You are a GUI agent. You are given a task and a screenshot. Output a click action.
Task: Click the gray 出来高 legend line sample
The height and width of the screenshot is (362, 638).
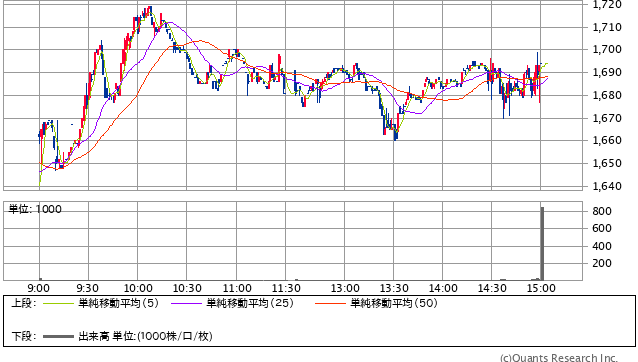point(58,336)
